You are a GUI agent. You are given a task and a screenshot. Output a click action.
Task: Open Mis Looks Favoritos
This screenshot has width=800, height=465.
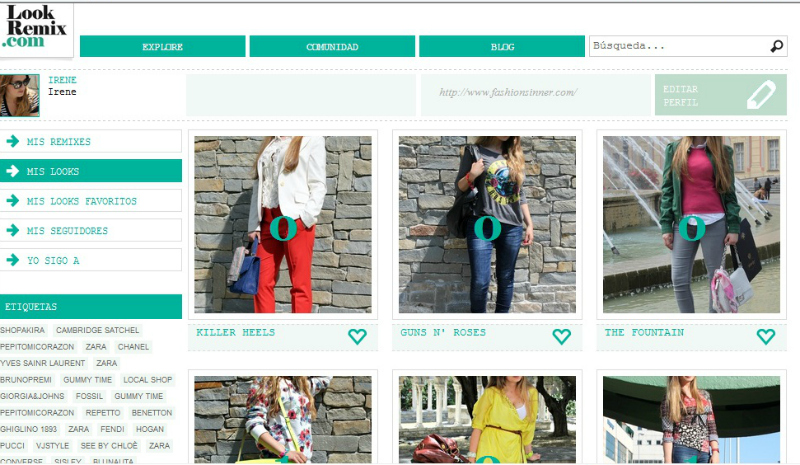click(x=91, y=201)
